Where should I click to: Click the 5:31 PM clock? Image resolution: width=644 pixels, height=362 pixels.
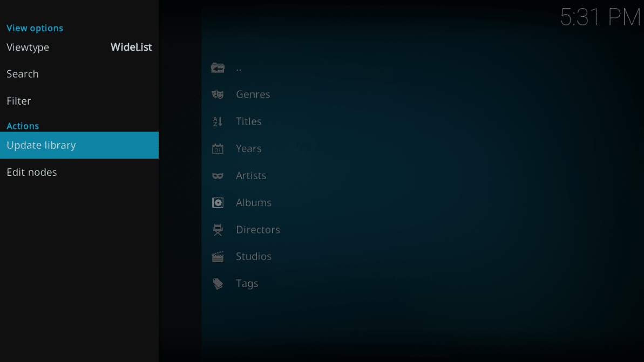(x=600, y=18)
